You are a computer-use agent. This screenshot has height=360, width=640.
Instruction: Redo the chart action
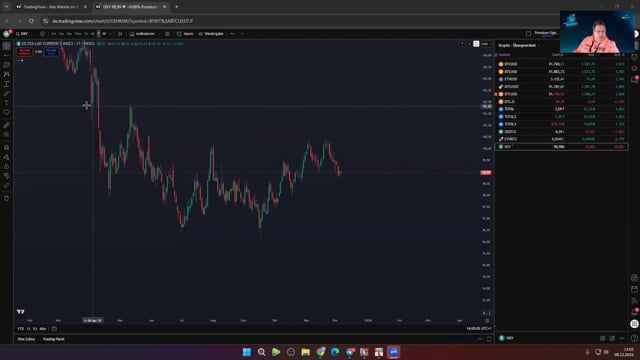(x=242, y=34)
